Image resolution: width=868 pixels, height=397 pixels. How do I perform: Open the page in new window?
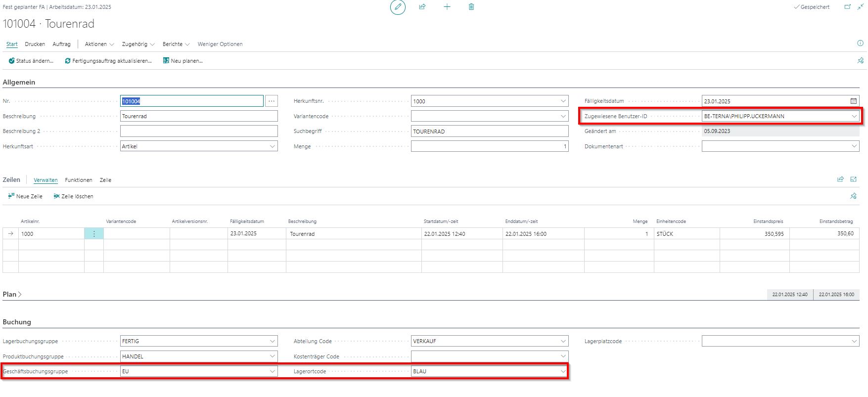pyautogui.click(x=848, y=7)
